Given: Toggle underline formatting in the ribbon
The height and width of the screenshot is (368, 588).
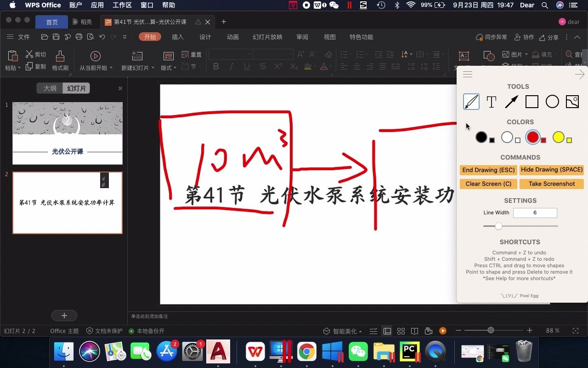Looking at the screenshot, I should 247,66.
